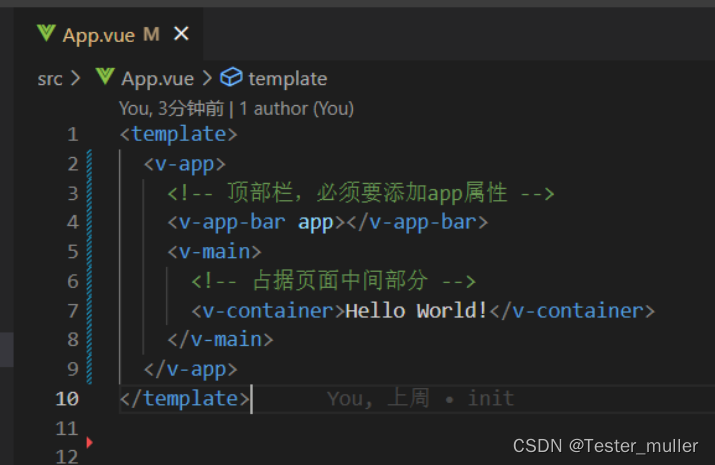Click line number 5 in gutter
The height and width of the screenshot is (465, 715).
(73, 252)
